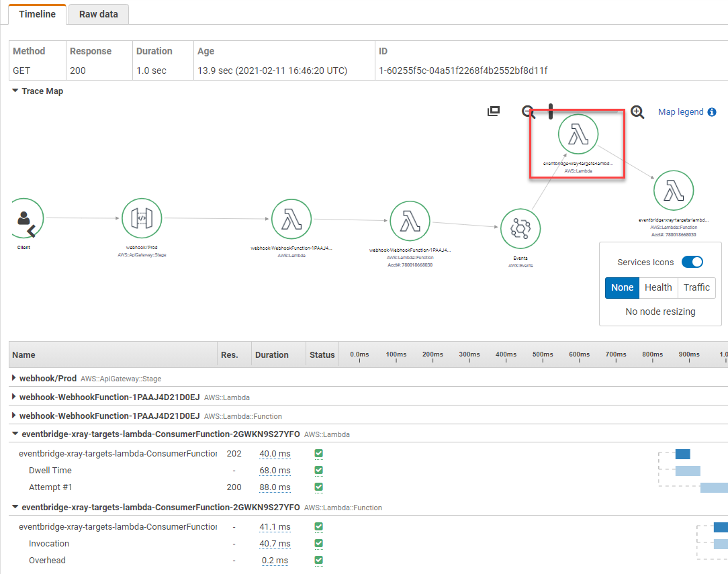Screen dimensions: 728x574
Task: Open the 88.0 ms Attempt #1 duration
Action: [x=275, y=487]
